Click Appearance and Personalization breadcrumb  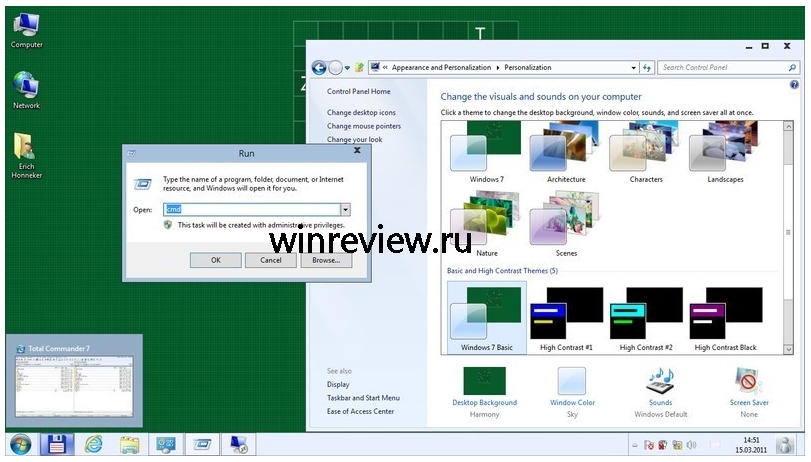pyautogui.click(x=441, y=68)
